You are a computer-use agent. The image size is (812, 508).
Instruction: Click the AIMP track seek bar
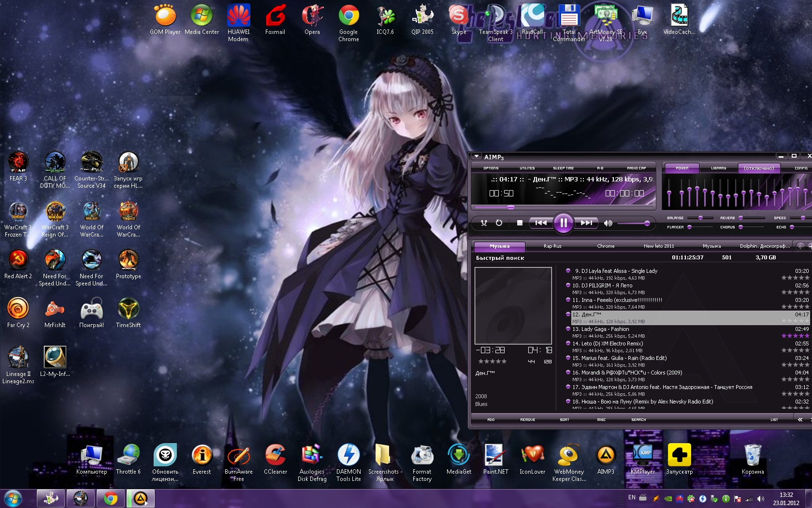click(x=563, y=208)
